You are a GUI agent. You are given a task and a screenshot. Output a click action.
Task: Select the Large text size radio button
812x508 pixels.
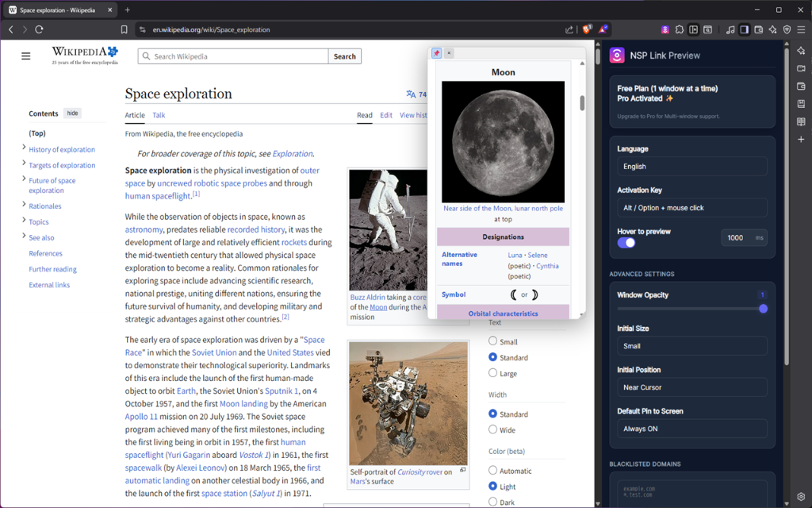tap(492, 373)
